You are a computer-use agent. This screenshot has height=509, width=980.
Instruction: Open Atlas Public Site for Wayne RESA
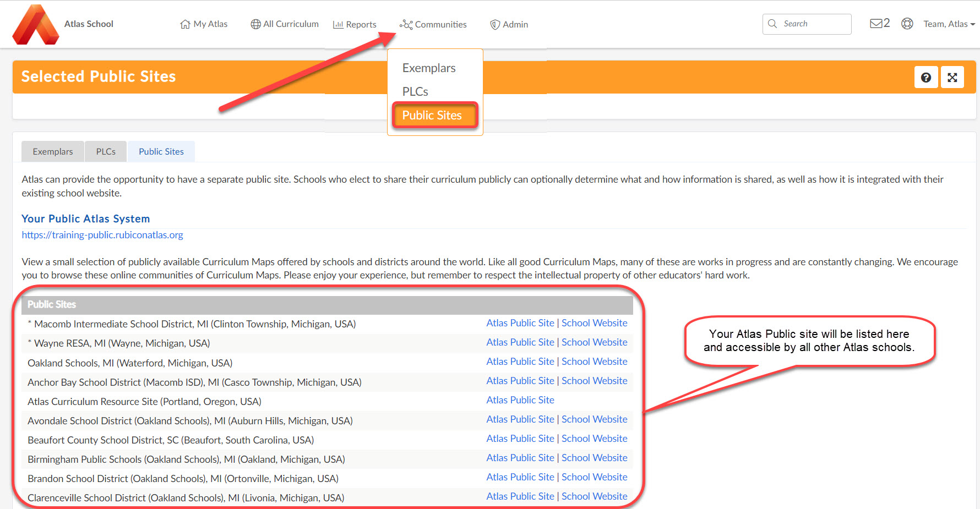[520, 342]
